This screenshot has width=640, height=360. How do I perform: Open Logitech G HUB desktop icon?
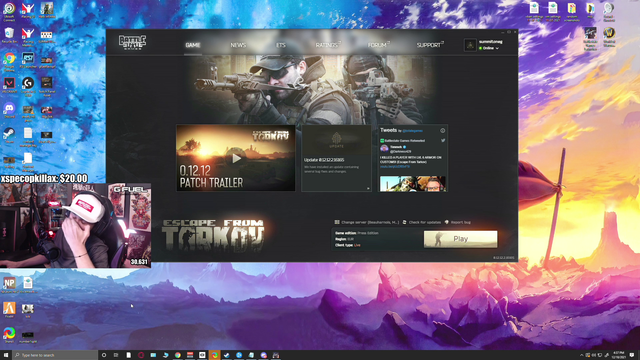pyautogui.click(x=28, y=87)
